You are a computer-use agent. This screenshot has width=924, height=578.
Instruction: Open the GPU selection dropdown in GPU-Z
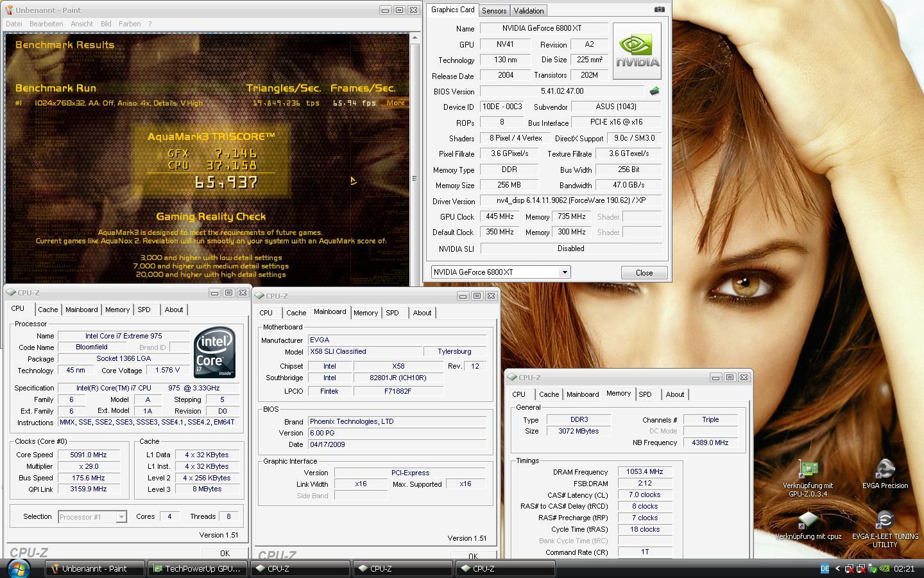point(565,272)
